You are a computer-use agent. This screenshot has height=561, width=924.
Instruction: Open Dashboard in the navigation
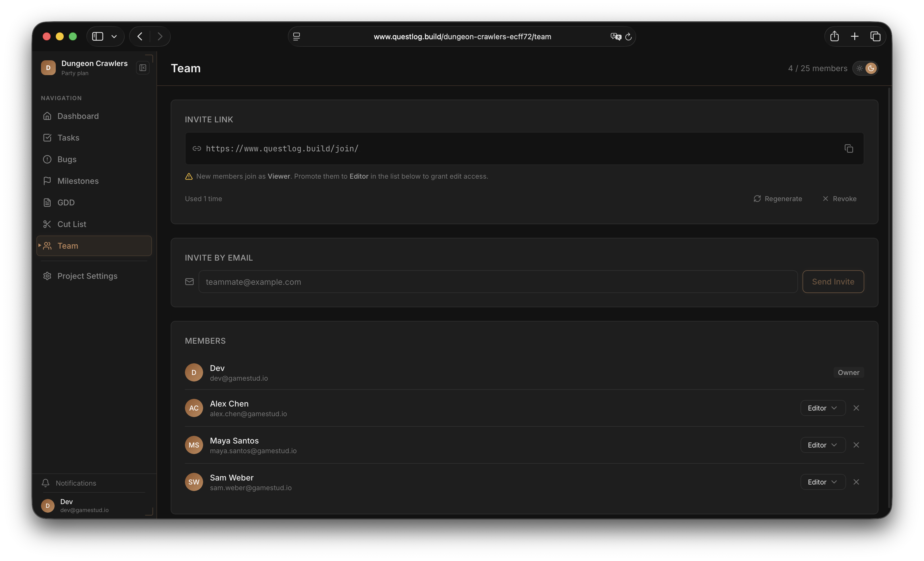(78, 116)
